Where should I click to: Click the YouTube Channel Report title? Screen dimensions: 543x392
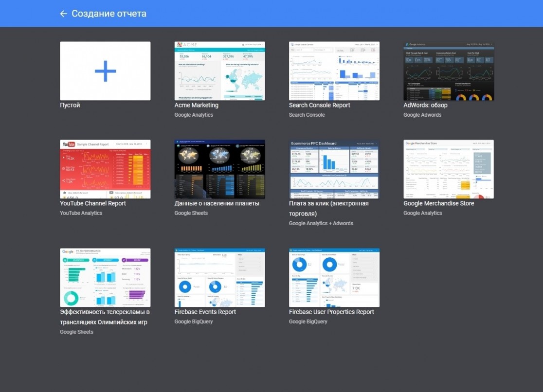[x=93, y=203]
